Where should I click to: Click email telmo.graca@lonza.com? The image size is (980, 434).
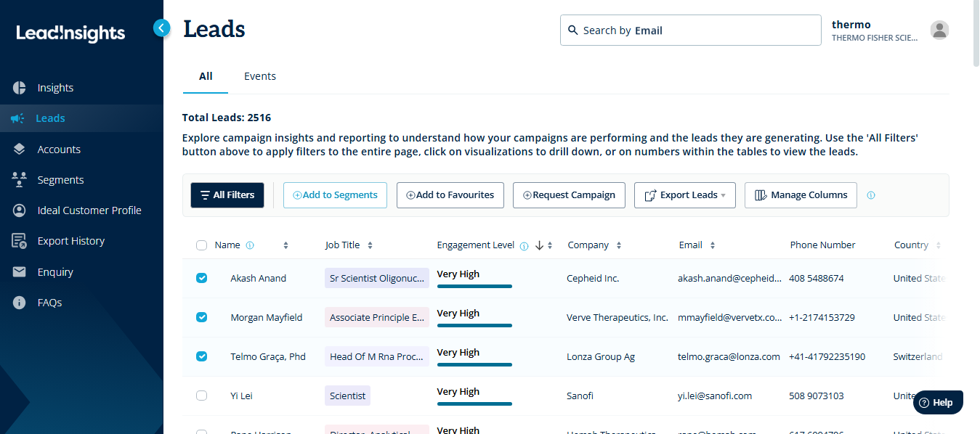coord(729,356)
